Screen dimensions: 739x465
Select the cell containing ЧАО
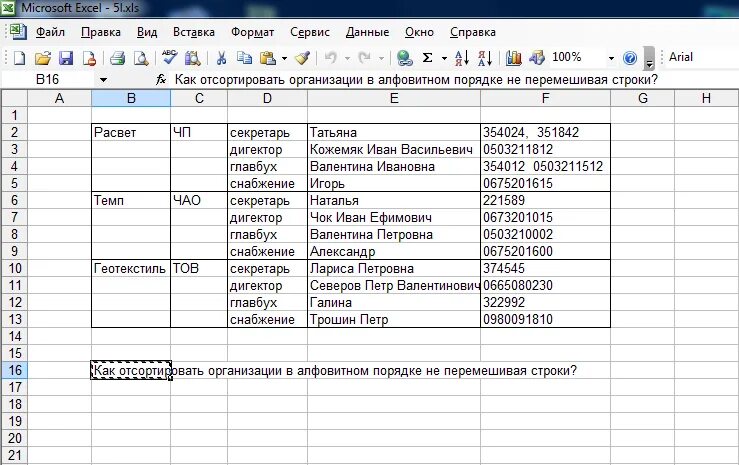point(199,200)
